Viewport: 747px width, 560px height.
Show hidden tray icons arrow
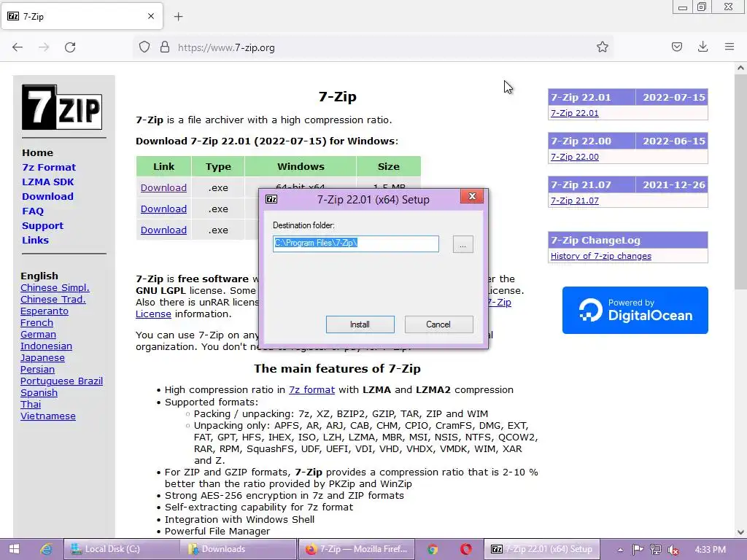620,550
